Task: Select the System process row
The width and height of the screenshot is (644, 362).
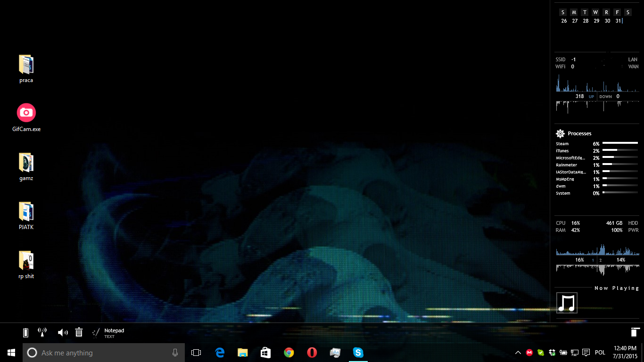Action: [x=597, y=193]
